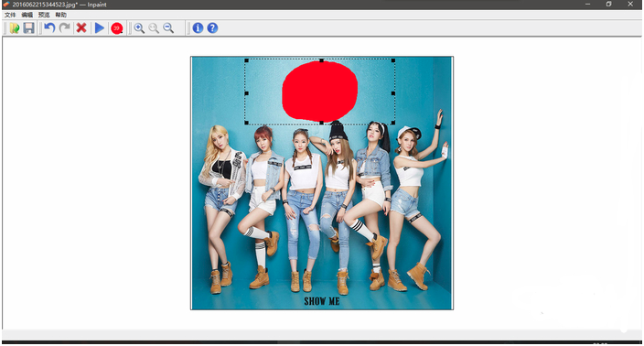
Task: Save the image using the floppy disk icon
Action: point(28,28)
